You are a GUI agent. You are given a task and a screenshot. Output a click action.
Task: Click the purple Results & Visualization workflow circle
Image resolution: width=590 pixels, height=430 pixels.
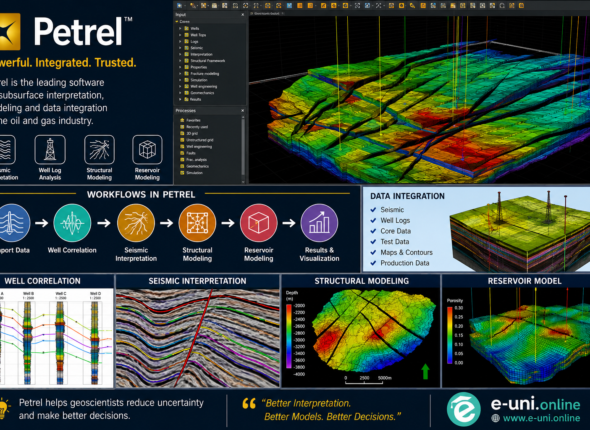pyautogui.click(x=319, y=223)
